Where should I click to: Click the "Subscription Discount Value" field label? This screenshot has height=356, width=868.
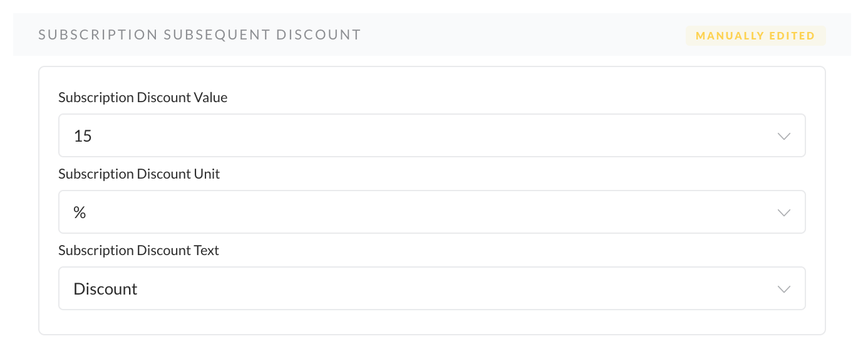[x=143, y=98]
